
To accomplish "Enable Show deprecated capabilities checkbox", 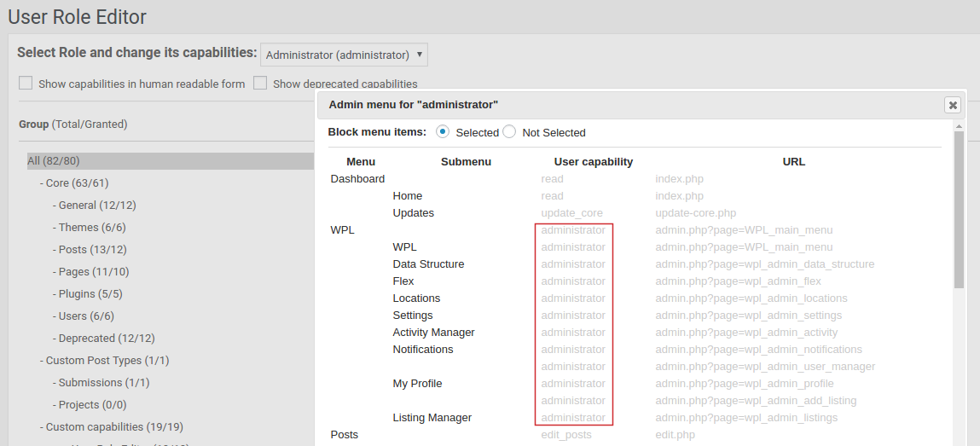I will coord(260,83).
